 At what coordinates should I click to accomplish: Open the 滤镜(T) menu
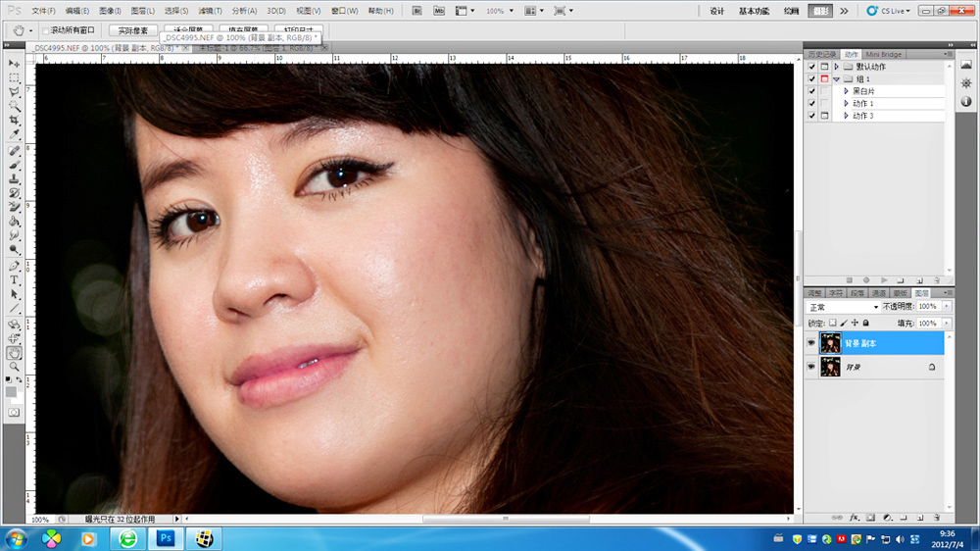click(x=211, y=11)
